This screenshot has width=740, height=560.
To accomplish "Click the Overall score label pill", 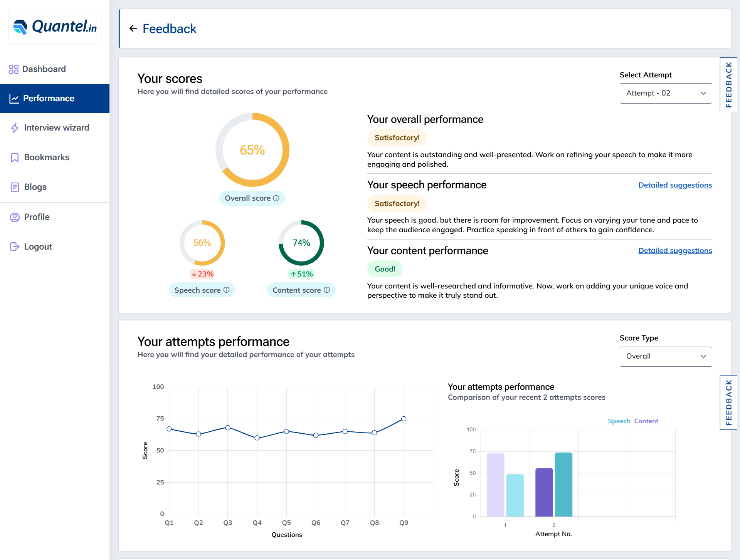I will (252, 198).
